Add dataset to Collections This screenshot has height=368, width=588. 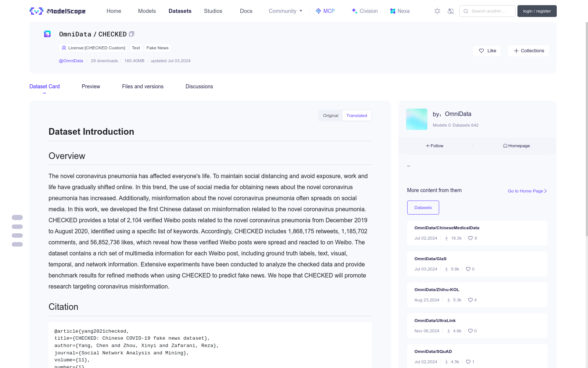(x=528, y=51)
